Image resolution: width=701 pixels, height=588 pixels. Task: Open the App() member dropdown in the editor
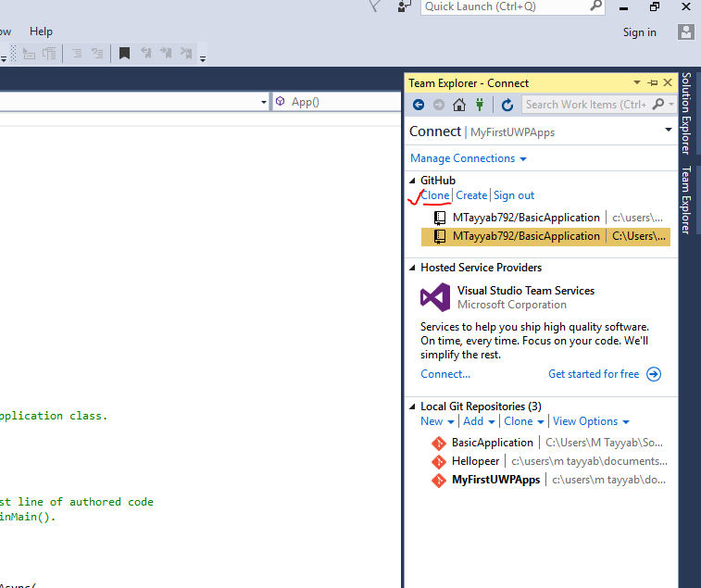coord(337,102)
